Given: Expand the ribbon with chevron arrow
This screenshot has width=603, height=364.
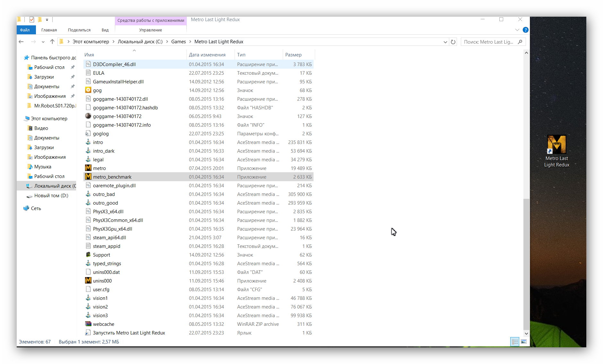Looking at the screenshot, I should (x=517, y=30).
